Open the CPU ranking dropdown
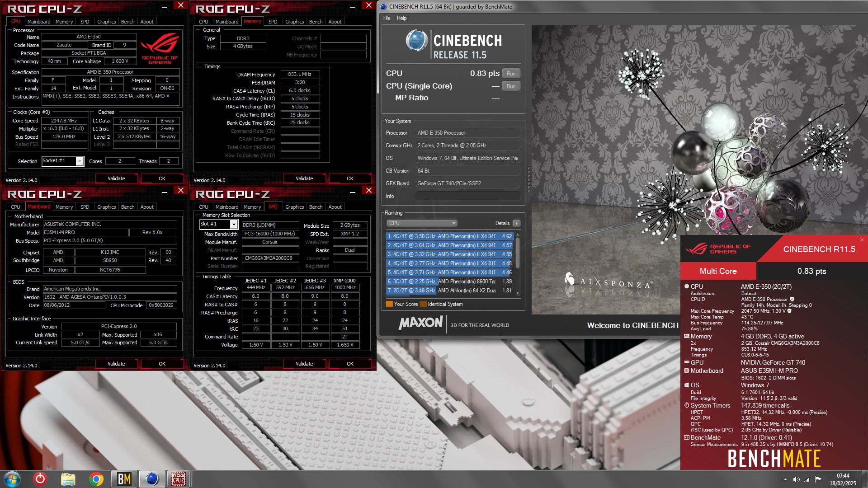This screenshot has height=488, width=868. pos(422,223)
